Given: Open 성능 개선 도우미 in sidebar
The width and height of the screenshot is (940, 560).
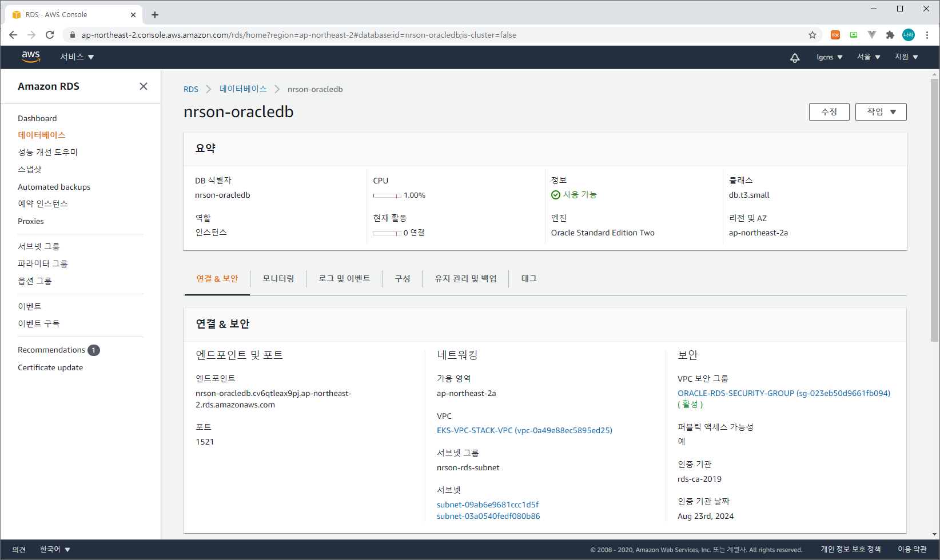Looking at the screenshot, I should pos(48,153).
